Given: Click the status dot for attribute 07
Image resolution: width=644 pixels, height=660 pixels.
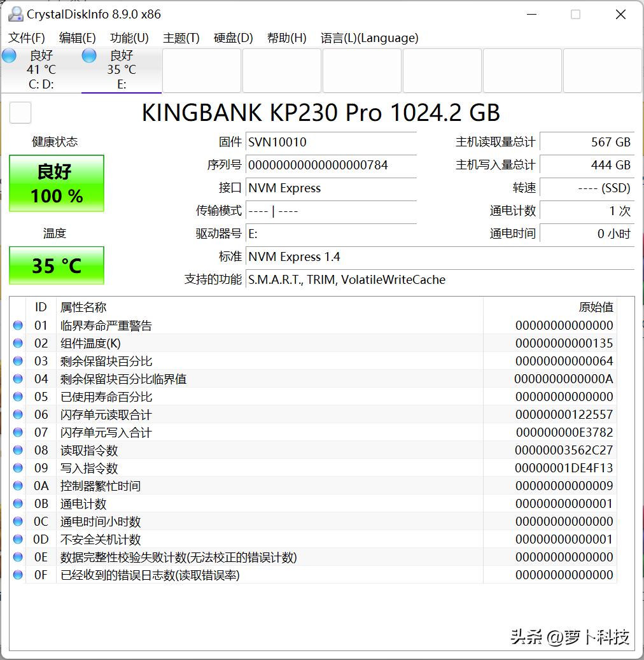Looking at the screenshot, I should coord(18,432).
